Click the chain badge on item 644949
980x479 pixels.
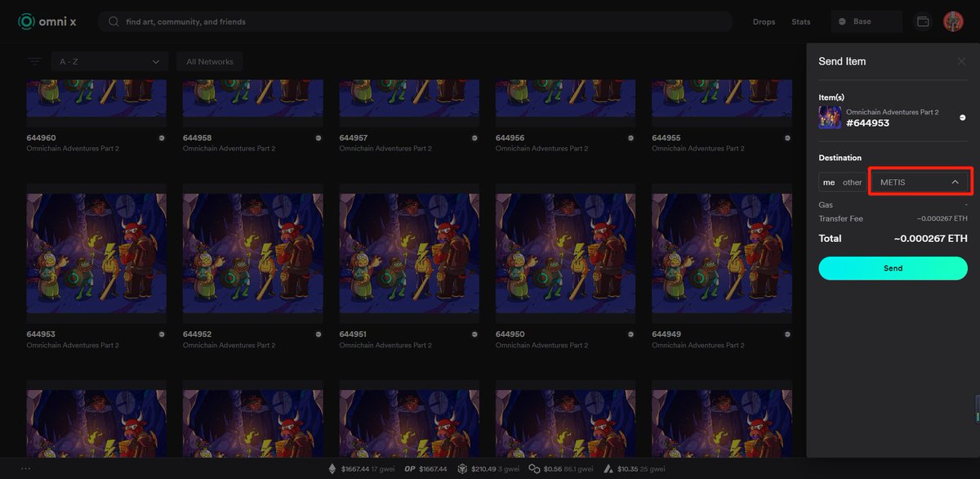(786, 335)
